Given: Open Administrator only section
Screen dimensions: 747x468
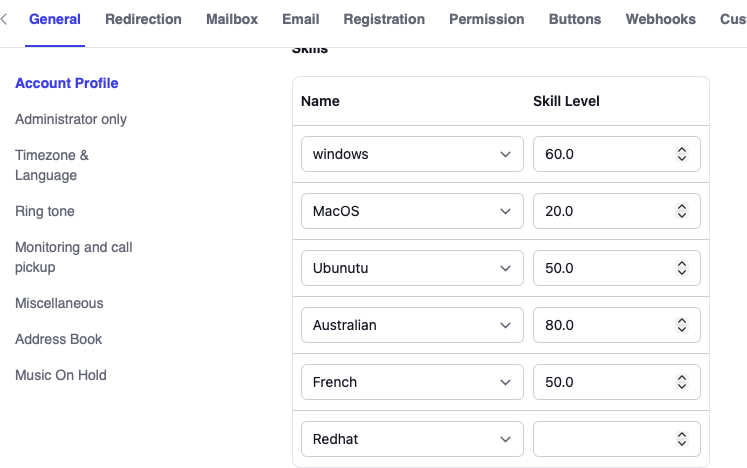Looking at the screenshot, I should tap(71, 119).
